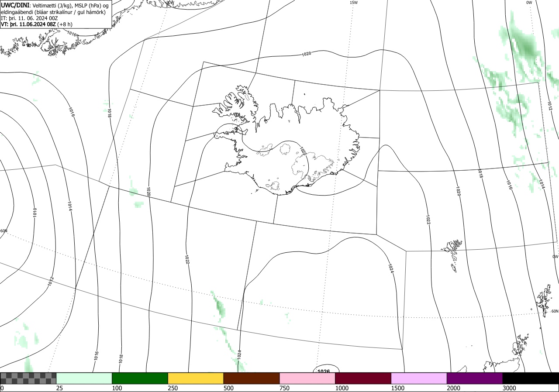Select the brown 500–750 legend swatch
This screenshot has height=392, width=559.
252,378
